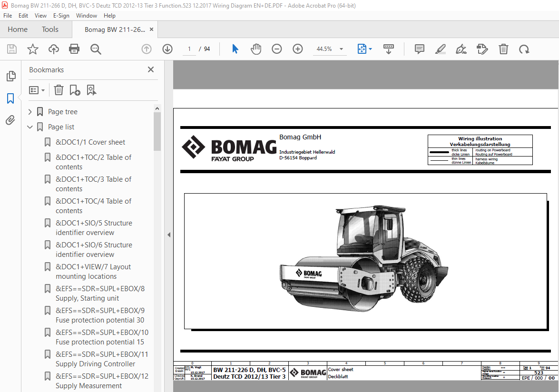Click the Fit page scrolling icon
This screenshot has width=559, height=392.
362,49
